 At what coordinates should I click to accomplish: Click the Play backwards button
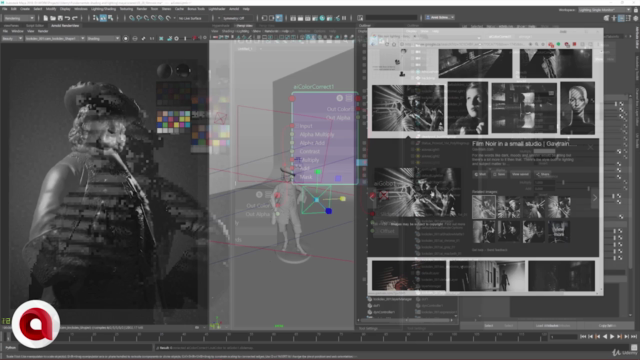pyautogui.click(x=604, y=337)
